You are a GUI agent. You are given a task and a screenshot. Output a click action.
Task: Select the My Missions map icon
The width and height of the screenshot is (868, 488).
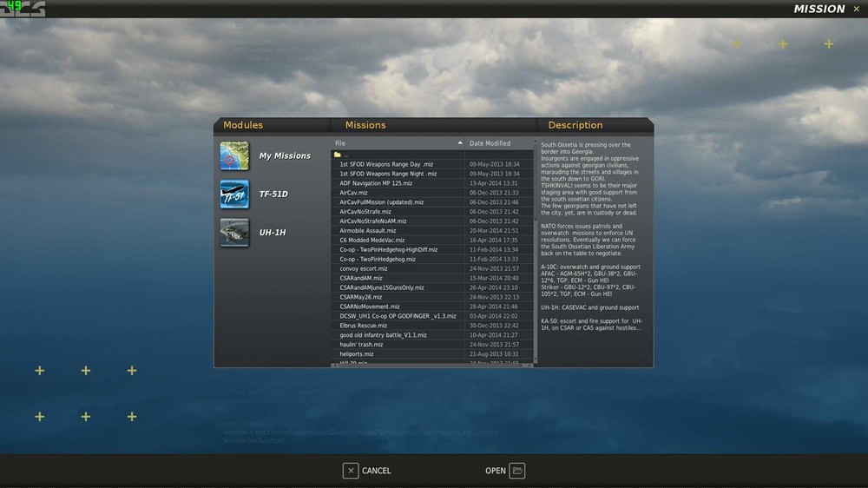click(234, 156)
